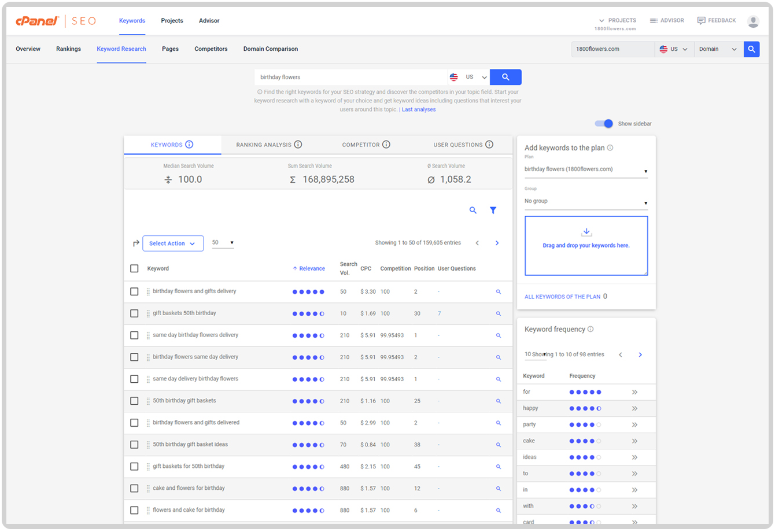Image resolution: width=775 pixels, height=532 pixels.
Task: Check 'birthday flowers same day delivery' row
Action: click(134, 357)
